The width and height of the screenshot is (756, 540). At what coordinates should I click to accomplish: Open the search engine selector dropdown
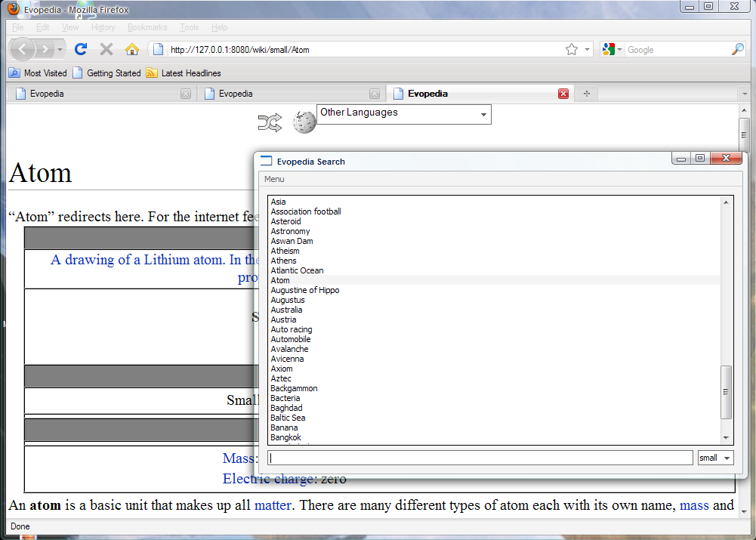tap(612, 49)
